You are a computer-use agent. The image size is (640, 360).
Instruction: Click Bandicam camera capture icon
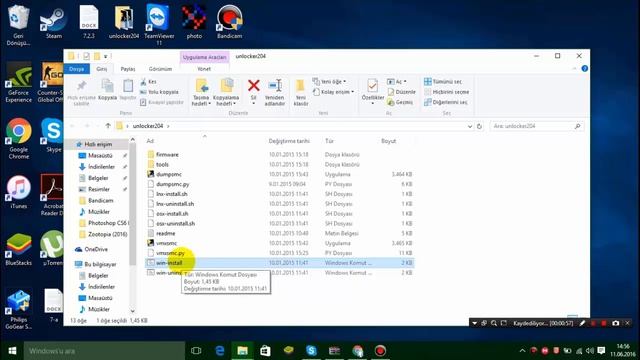616,323
